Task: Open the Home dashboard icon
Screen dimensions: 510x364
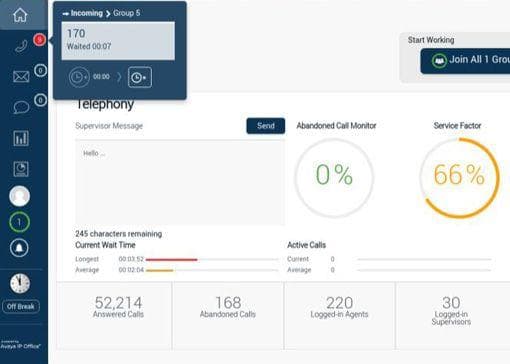Action: 20,15
